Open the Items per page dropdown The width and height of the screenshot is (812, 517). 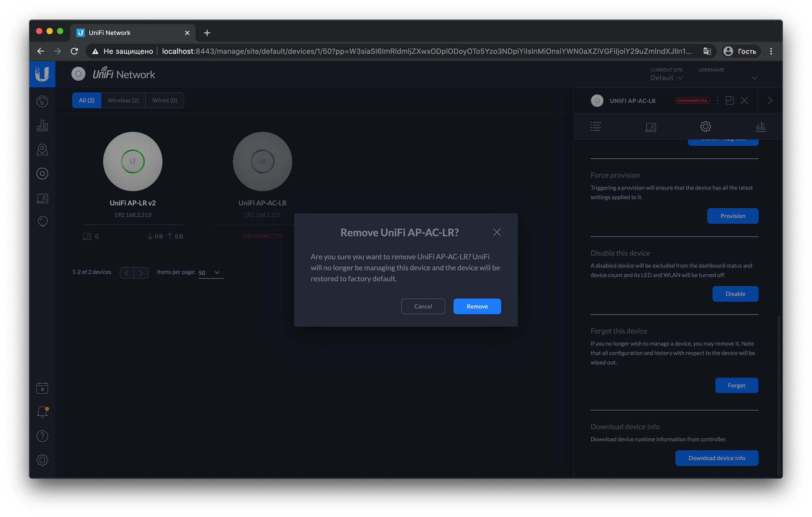click(x=209, y=272)
